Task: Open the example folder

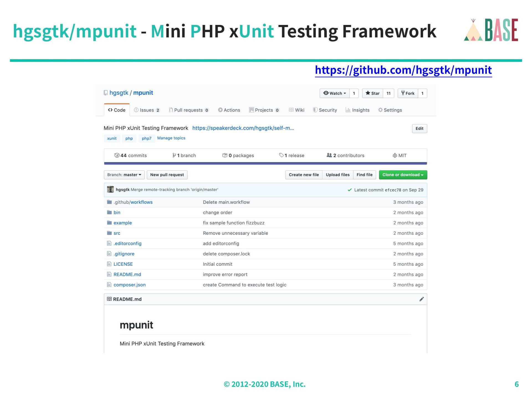Action: pos(123,223)
